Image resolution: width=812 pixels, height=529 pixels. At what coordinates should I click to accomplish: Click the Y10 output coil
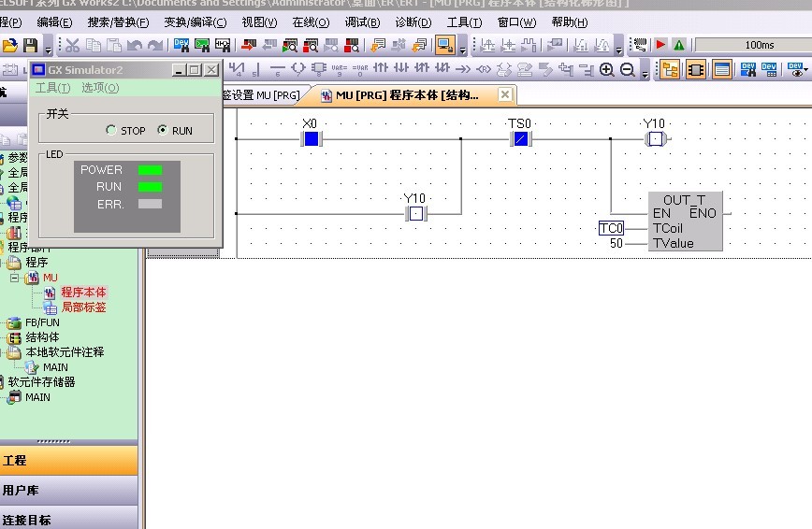point(655,139)
